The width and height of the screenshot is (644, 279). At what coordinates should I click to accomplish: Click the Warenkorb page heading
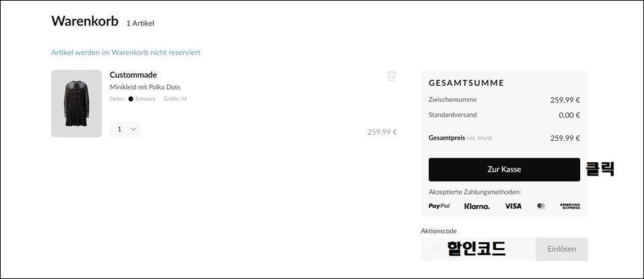pos(85,21)
